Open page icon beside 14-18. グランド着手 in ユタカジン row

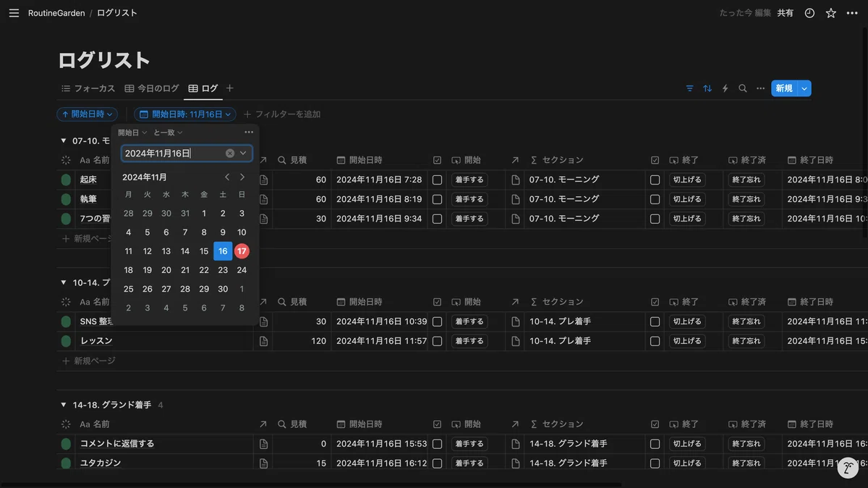point(515,463)
